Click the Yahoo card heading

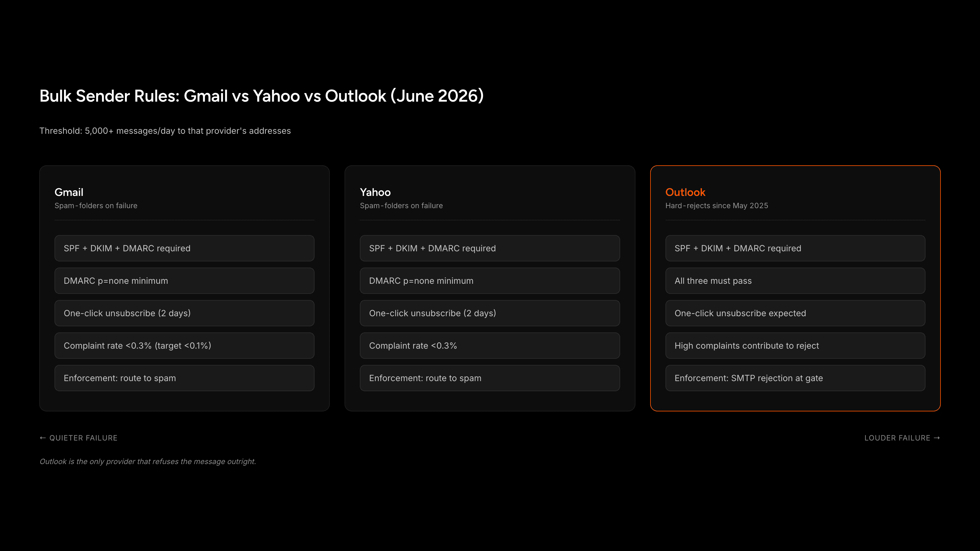point(375,193)
